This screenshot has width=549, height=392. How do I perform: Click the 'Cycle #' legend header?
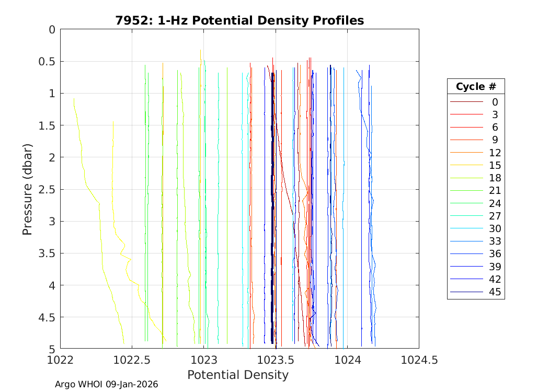[x=475, y=87]
